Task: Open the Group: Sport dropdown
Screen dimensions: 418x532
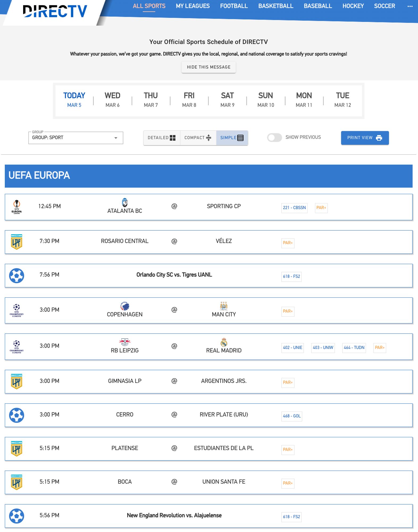Action: click(x=76, y=138)
